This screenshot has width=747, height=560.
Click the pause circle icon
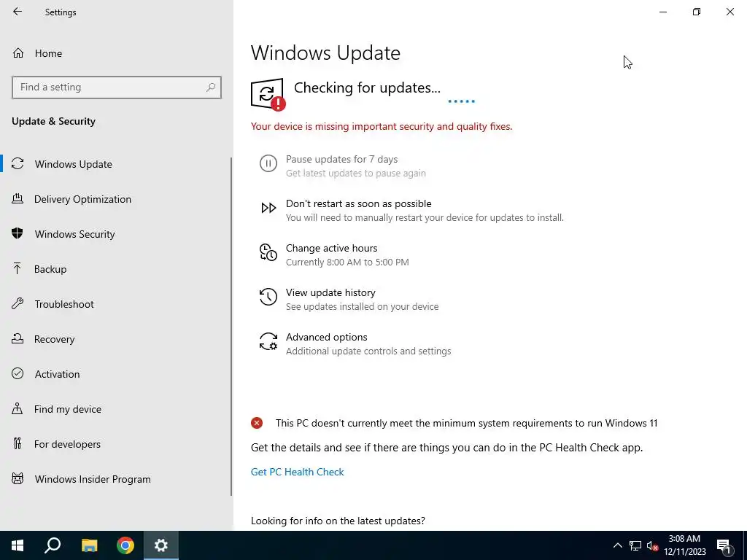[x=268, y=163]
